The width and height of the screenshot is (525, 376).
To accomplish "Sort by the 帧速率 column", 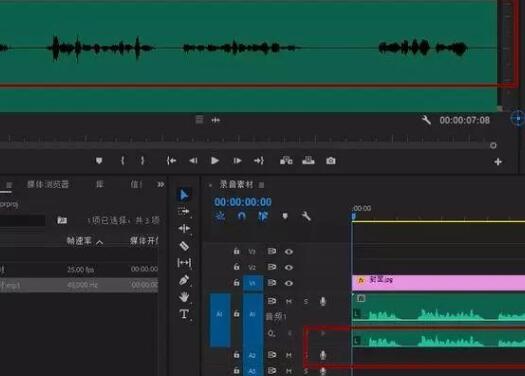I will click(79, 241).
